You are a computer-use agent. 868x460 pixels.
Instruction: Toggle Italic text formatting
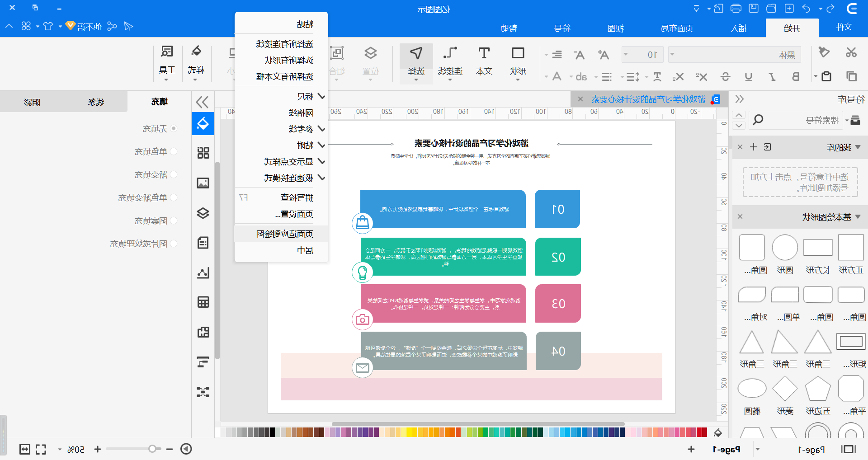point(772,77)
